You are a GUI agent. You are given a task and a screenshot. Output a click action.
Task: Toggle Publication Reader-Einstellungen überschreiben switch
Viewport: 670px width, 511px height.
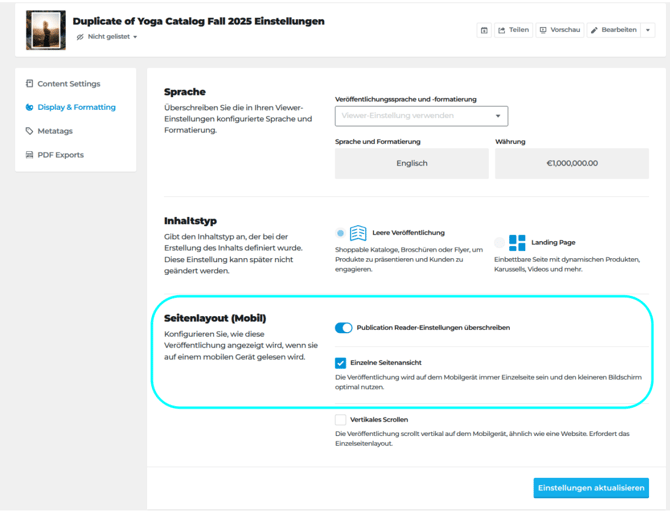click(343, 328)
